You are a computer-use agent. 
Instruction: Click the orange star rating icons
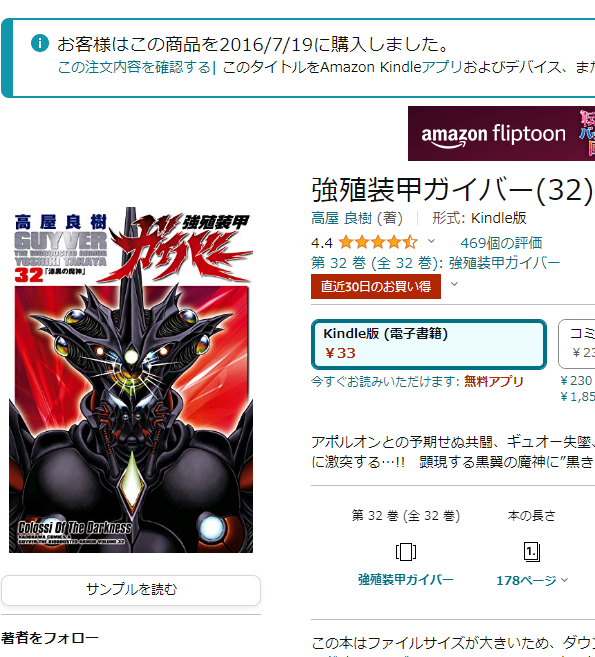378,242
